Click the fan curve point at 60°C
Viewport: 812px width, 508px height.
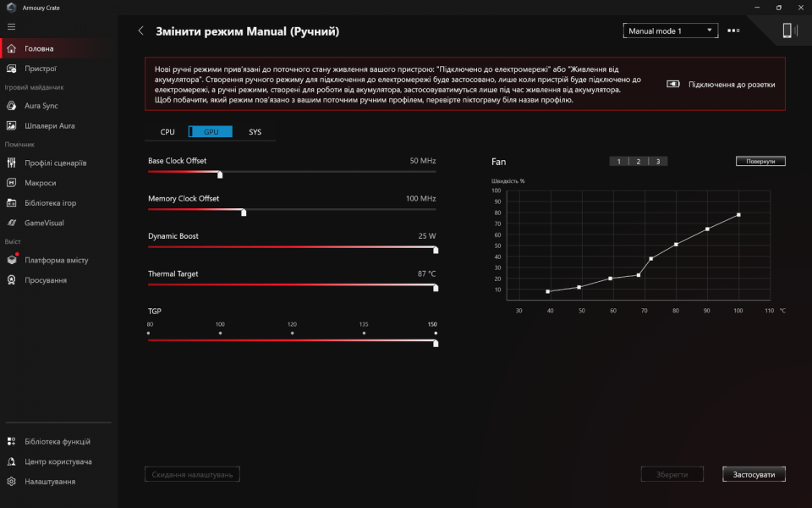pos(611,279)
